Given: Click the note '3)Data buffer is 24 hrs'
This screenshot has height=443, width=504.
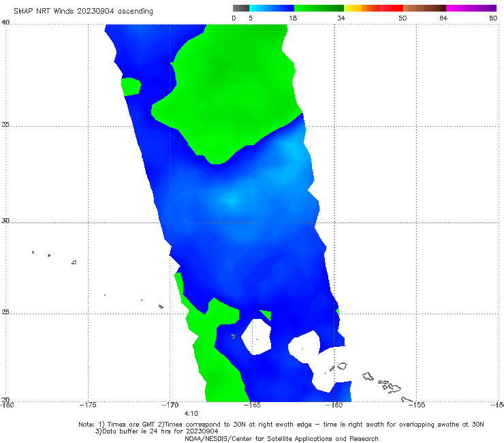Looking at the screenshot, I should 157,431.
